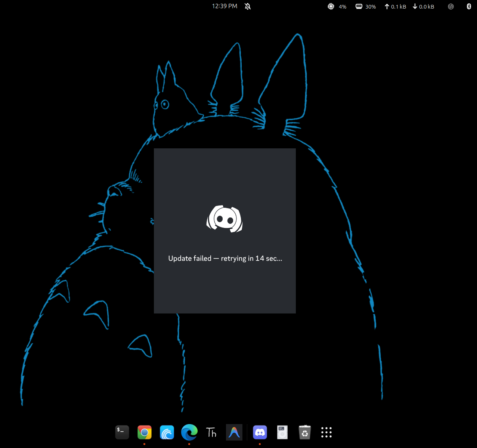
Task: Click the muted notifications bell icon
Action: (248, 6)
